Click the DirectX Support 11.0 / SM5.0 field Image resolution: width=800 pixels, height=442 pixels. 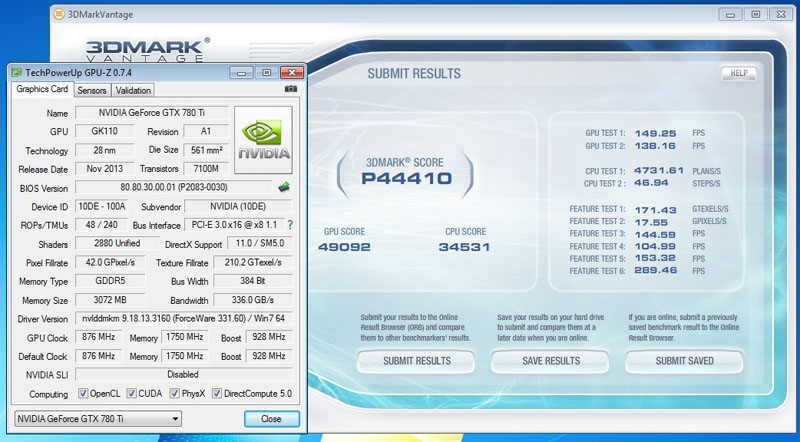tap(260, 243)
